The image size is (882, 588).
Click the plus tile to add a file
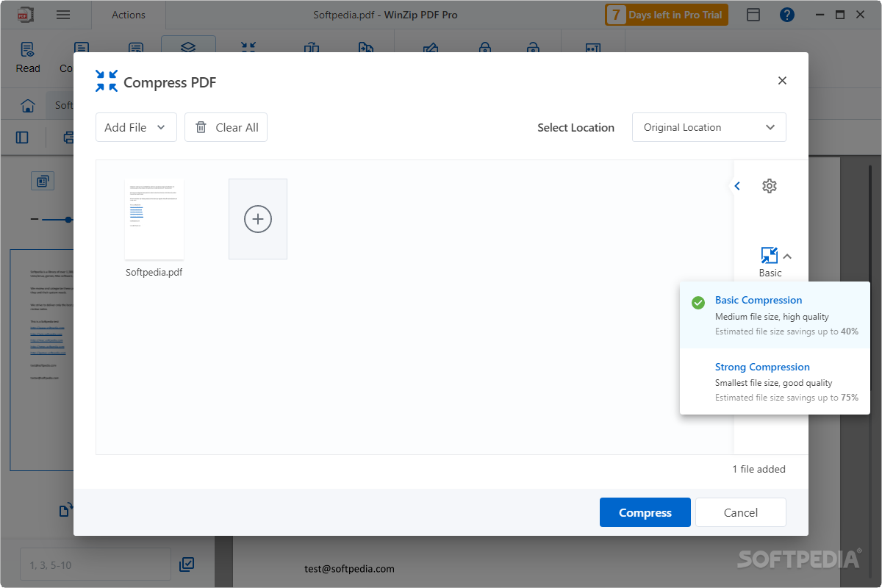[258, 219]
